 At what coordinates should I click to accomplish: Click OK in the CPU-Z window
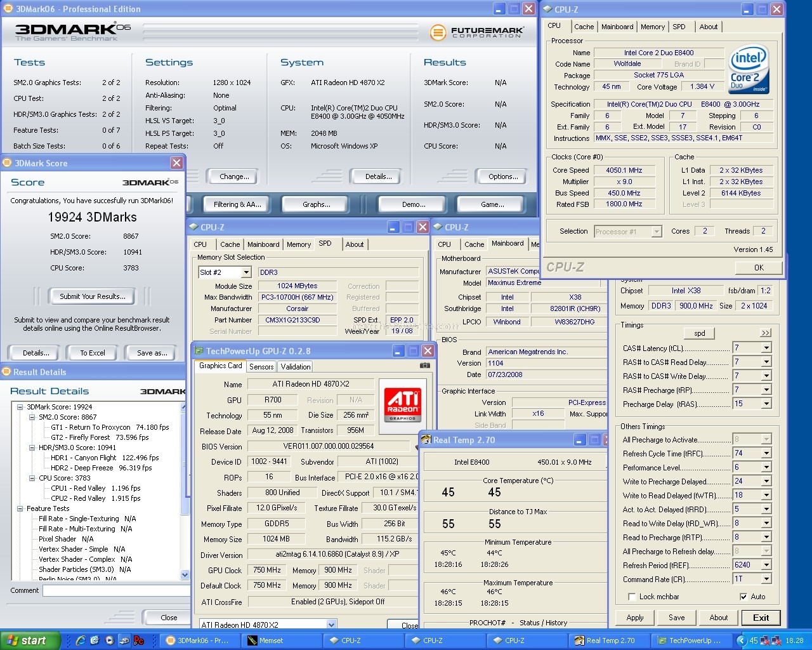click(759, 267)
